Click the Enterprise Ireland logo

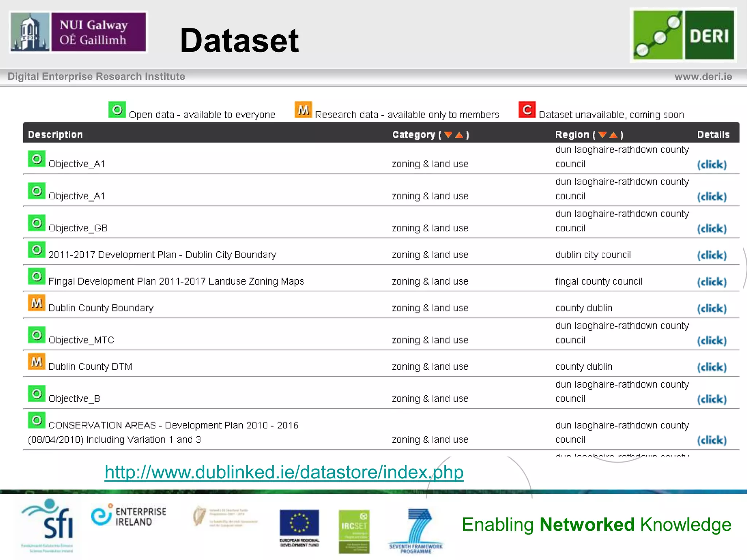[129, 516]
